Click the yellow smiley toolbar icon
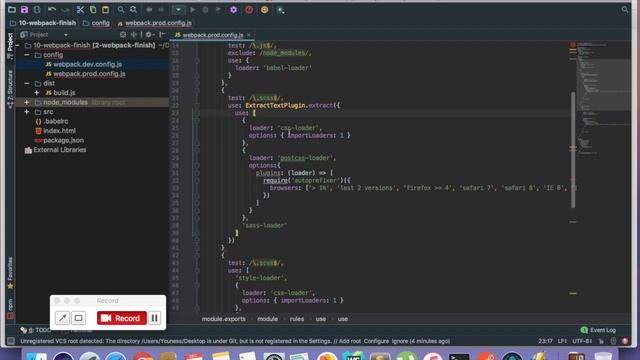 (x=264, y=10)
